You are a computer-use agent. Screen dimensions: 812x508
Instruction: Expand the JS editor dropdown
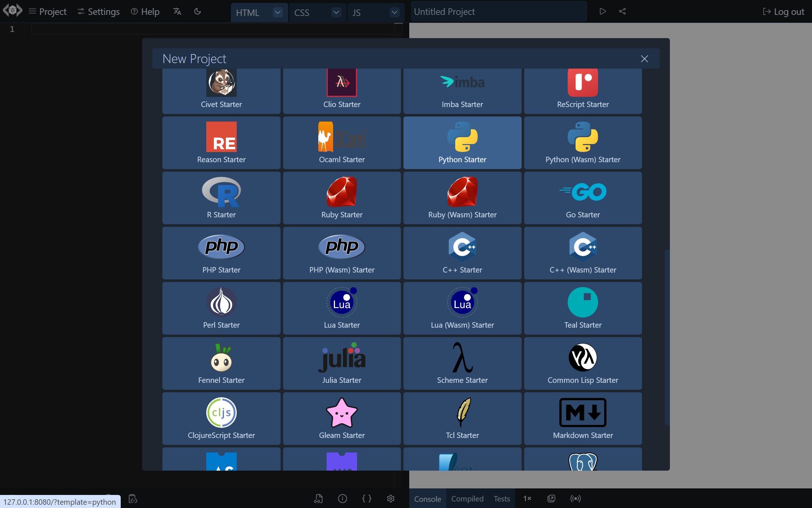pos(394,12)
